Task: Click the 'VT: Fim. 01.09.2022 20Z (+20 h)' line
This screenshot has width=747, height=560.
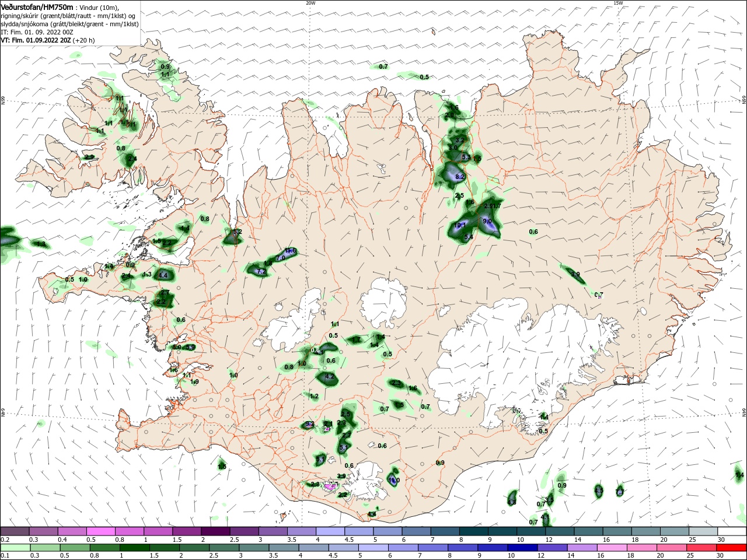Action: tap(48, 40)
